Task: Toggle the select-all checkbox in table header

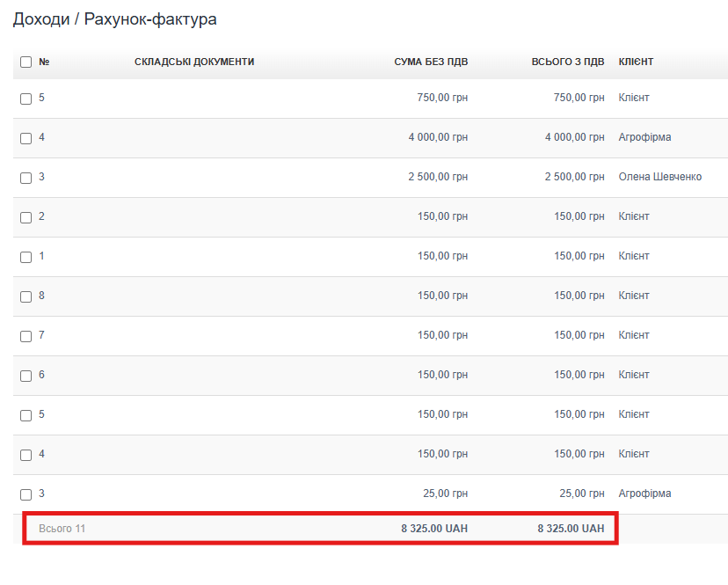Action: pos(25,62)
